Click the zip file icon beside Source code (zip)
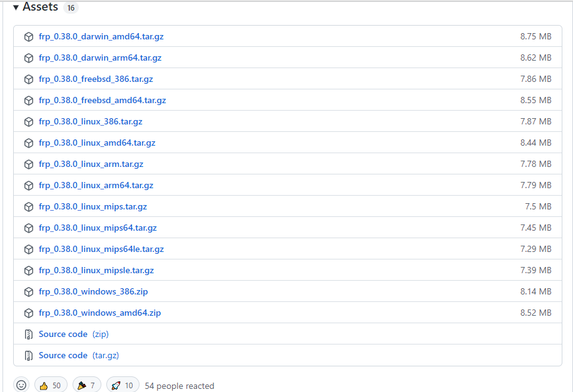The width and height of the screenshot is (573, 392). (28, 334)
